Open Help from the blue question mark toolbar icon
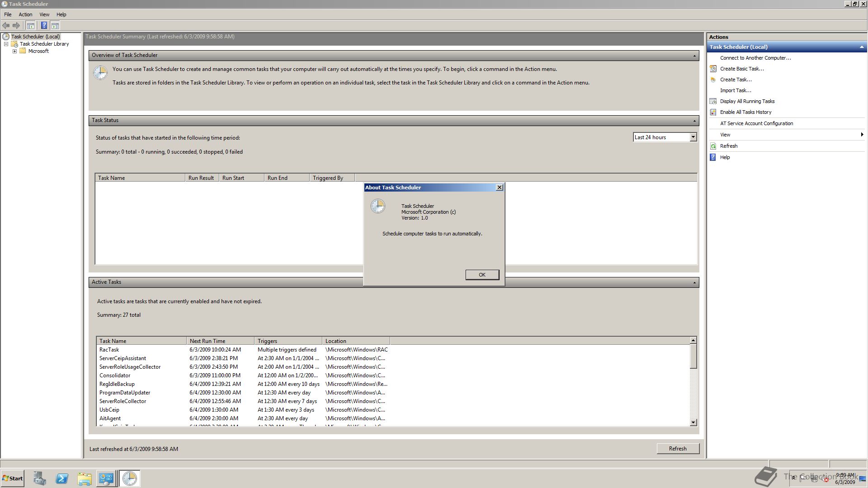Screen dimensions: 868x488 [44, 26]
